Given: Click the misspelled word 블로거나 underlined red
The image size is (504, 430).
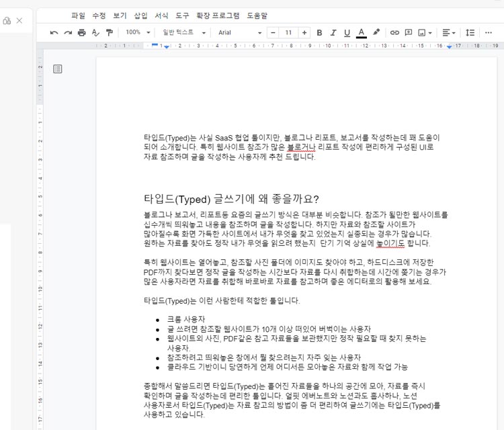Looking at the screenshot, I should click(301, 147).
